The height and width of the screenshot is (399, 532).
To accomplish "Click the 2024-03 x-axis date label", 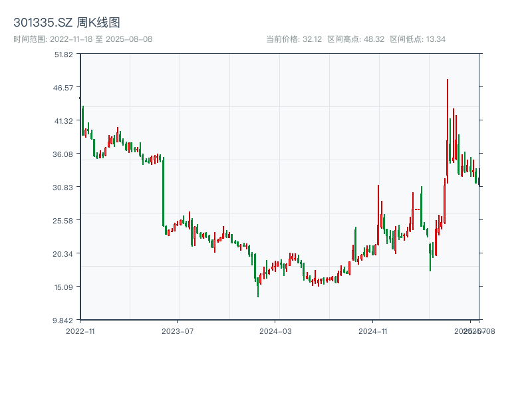I will (275, 331).
